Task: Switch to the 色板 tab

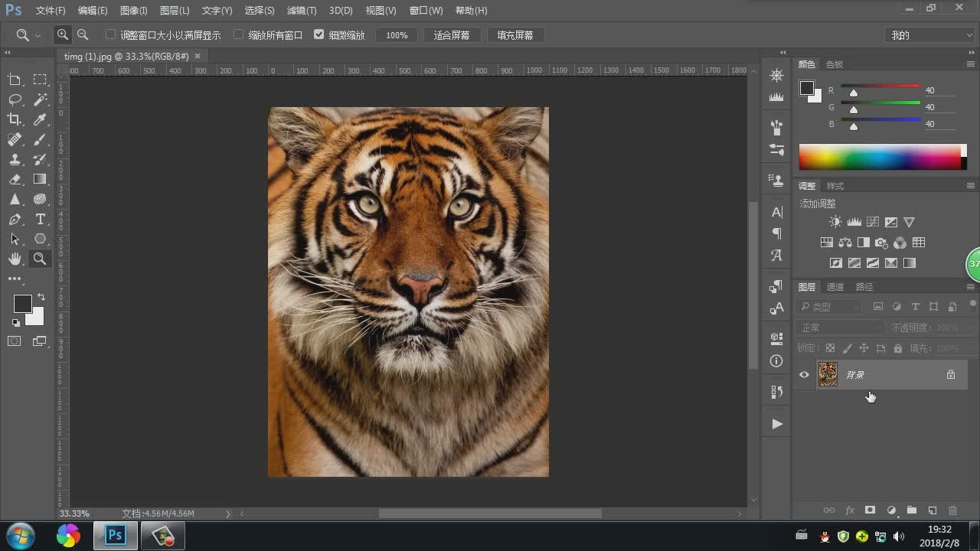Action: (834, 64)
